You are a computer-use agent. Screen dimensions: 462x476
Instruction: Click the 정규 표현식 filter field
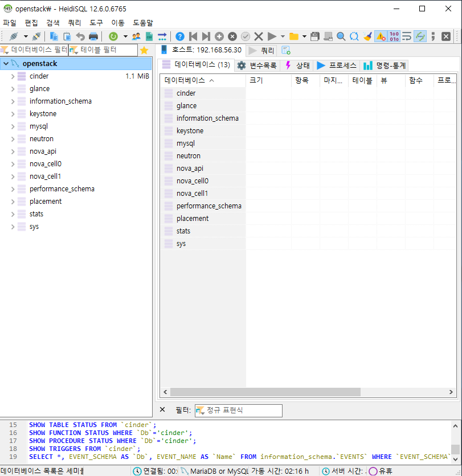(239, 411)
